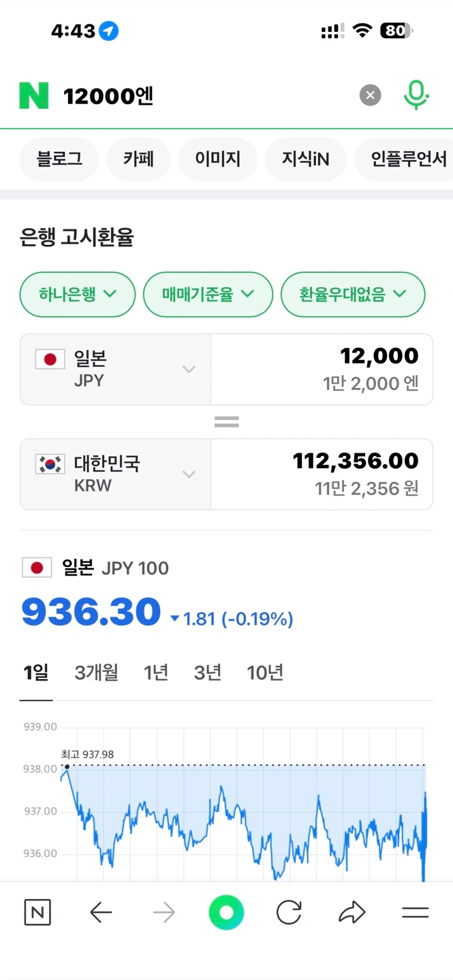Open the 환율우대없음 dropdown

click(353, 294)
